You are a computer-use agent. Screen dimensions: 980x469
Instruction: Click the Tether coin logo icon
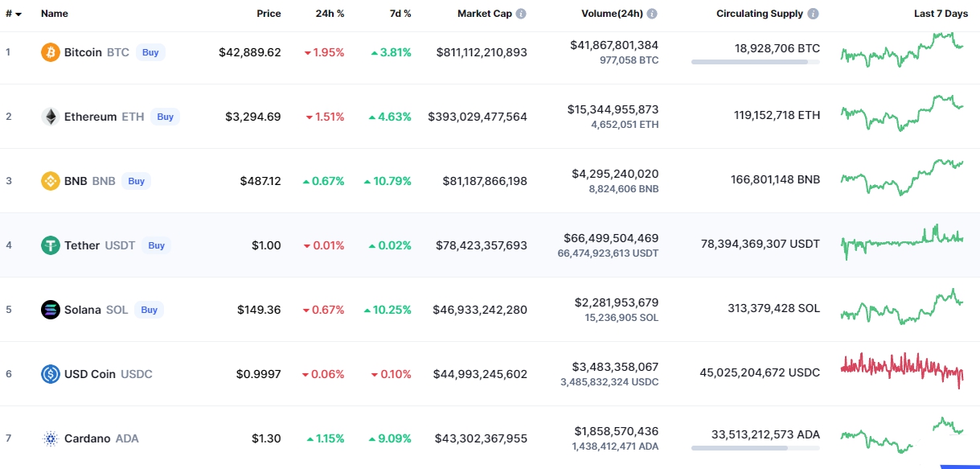[x=51, y=245]
